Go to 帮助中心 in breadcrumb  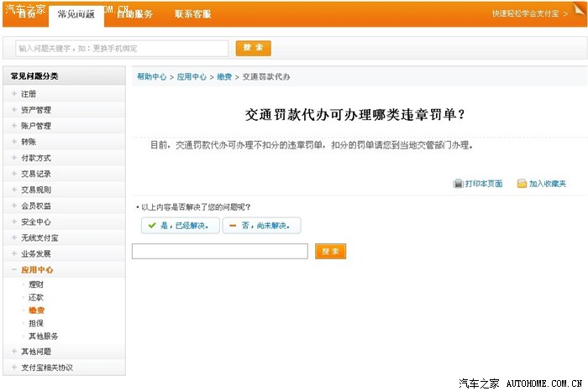151,77
